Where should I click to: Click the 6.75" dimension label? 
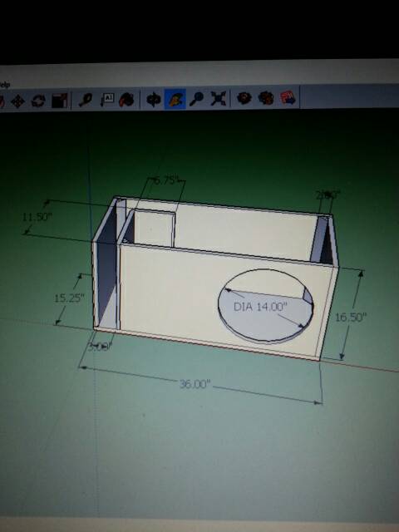pos(165,180)
